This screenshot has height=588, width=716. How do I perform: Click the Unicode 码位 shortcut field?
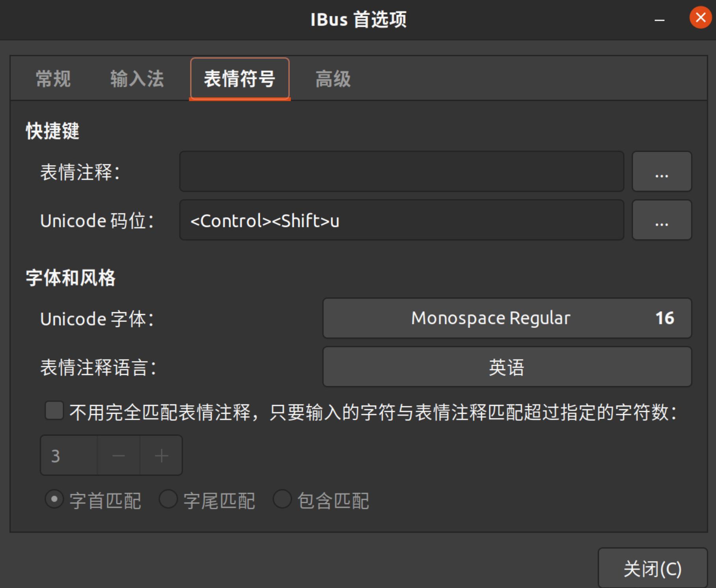(x=401, y=220)
